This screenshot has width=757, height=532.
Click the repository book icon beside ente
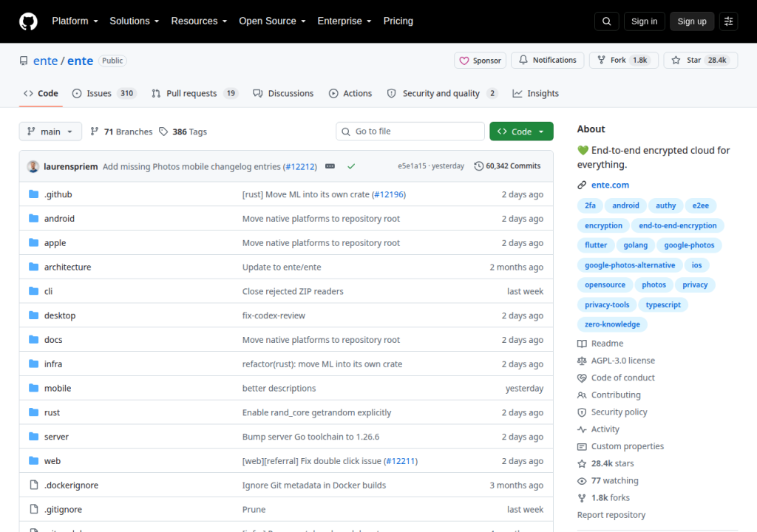pos(24,61)
